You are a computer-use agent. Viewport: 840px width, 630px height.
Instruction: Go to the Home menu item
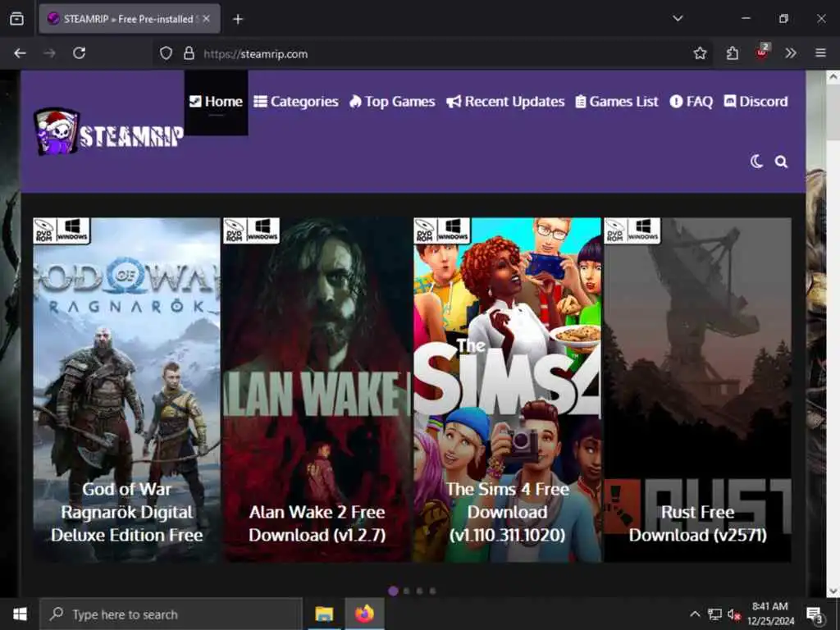pyautogui.click(x=216, y=102)
